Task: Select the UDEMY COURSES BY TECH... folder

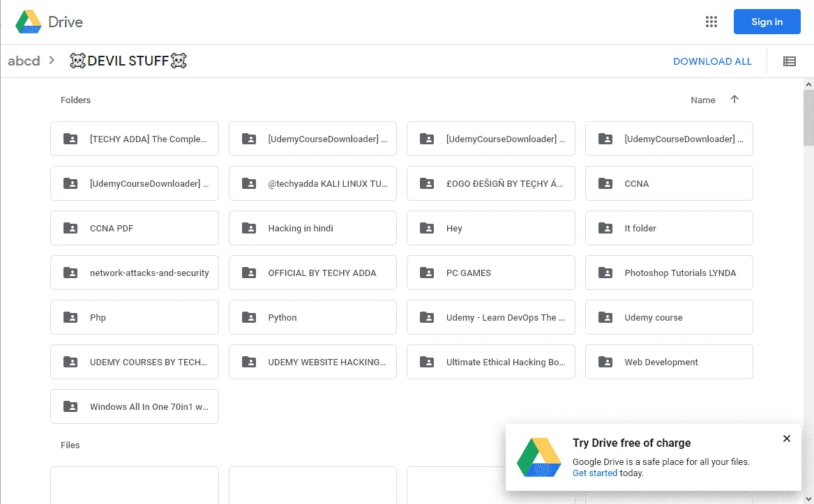Action: click(x=135, y=362)
